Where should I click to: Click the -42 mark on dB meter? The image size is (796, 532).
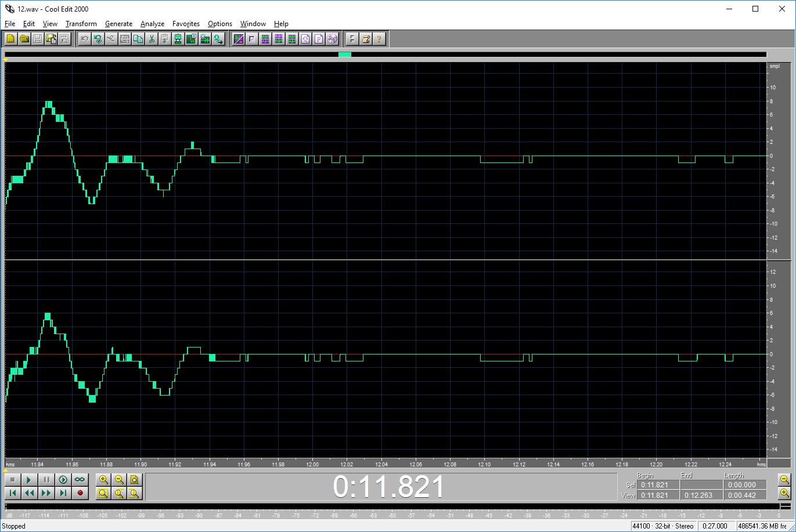pyautogui.click(x=508, y=516)
